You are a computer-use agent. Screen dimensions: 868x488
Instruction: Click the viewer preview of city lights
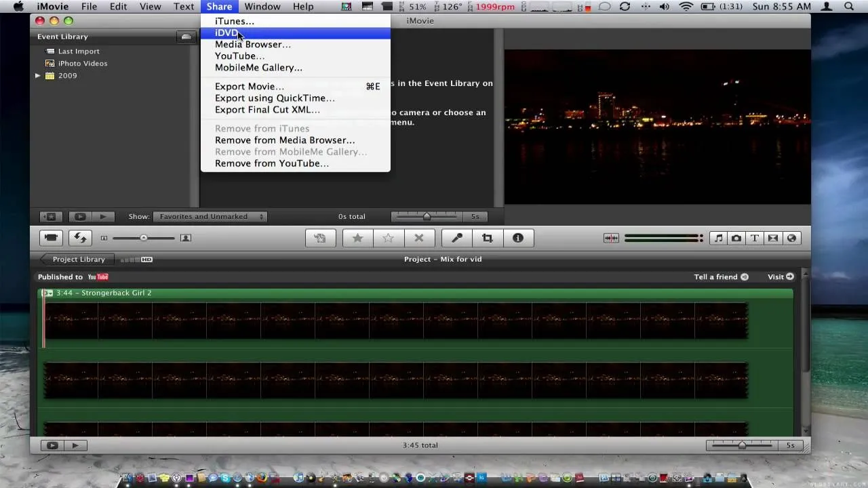(657, 127)
